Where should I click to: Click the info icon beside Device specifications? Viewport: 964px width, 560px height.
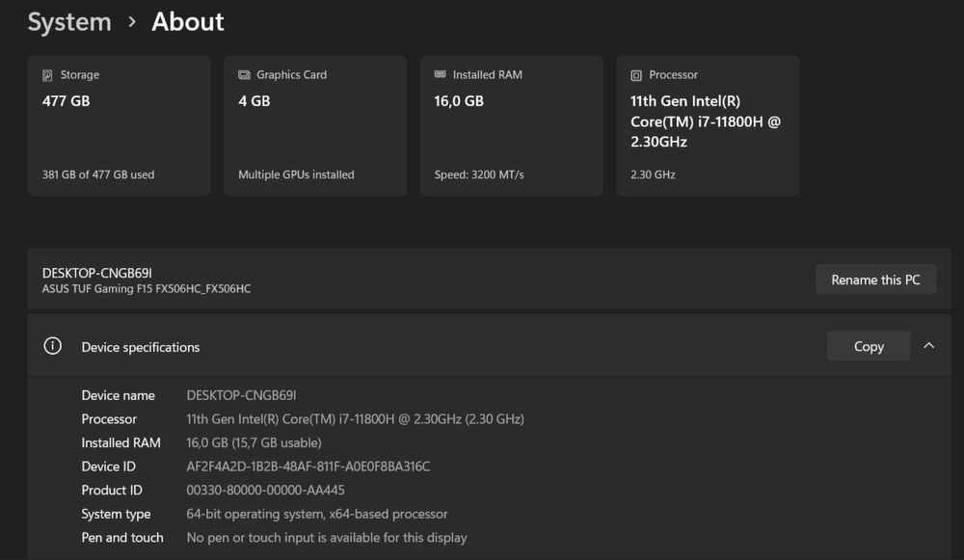[x=53, y=346]
